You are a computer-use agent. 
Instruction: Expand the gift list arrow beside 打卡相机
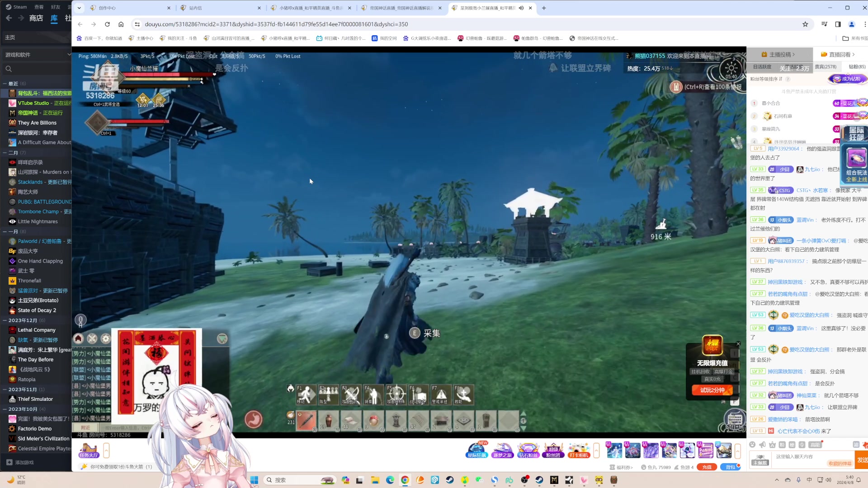(596, 450)
